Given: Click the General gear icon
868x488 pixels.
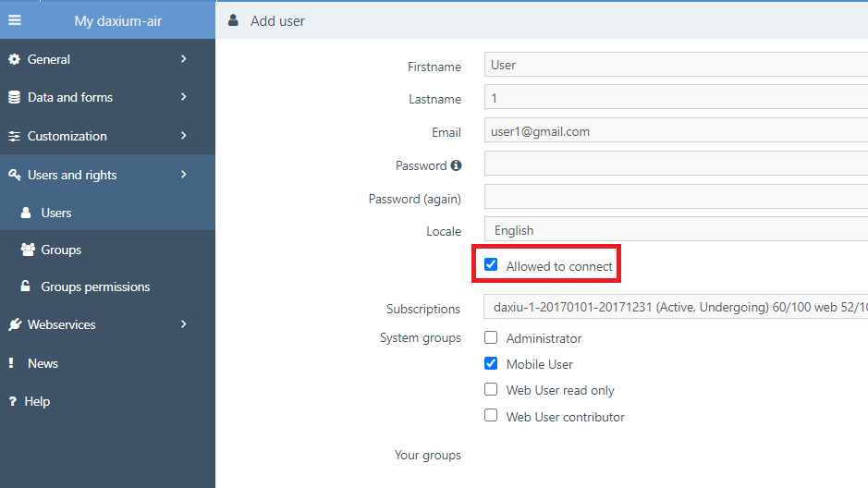Looking at the screenshot, I should point(15,59).
